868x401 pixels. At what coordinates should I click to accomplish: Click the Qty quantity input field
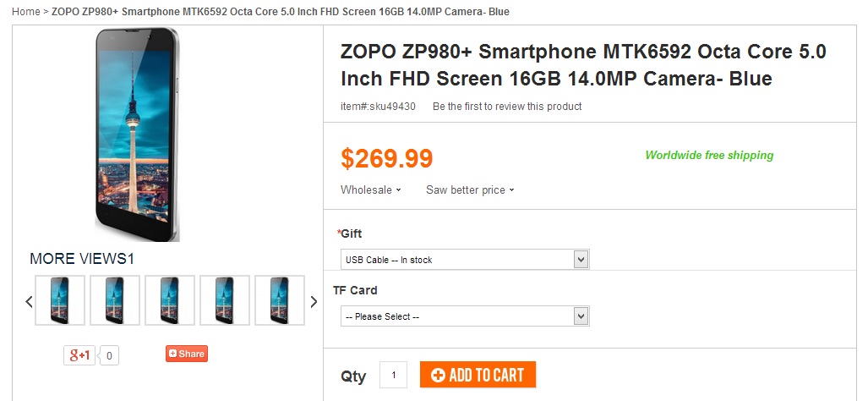[x=393, y=375]
